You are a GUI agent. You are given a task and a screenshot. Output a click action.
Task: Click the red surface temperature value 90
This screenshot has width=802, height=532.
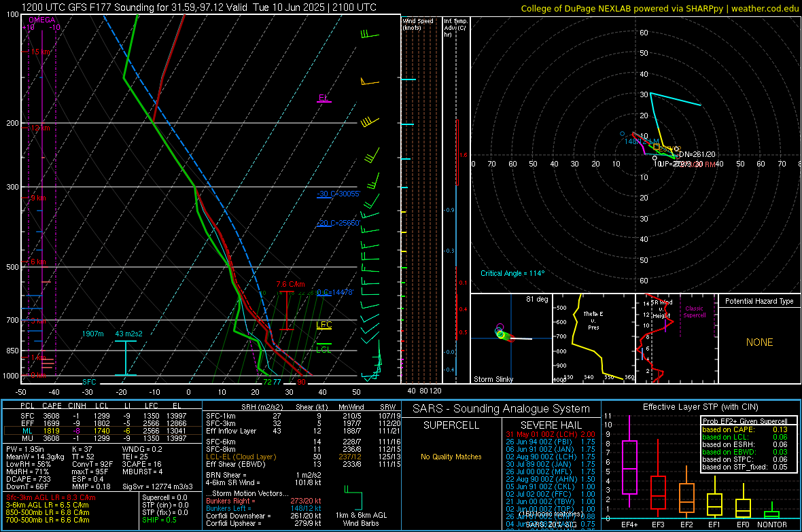[301, 382]
